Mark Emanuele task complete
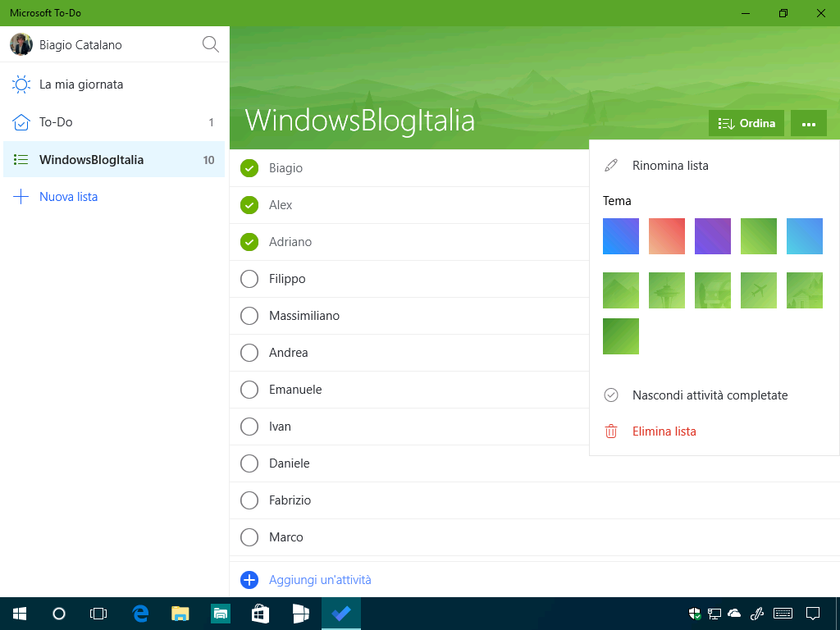This screenshot has width=840, height=630. [249, 390]
